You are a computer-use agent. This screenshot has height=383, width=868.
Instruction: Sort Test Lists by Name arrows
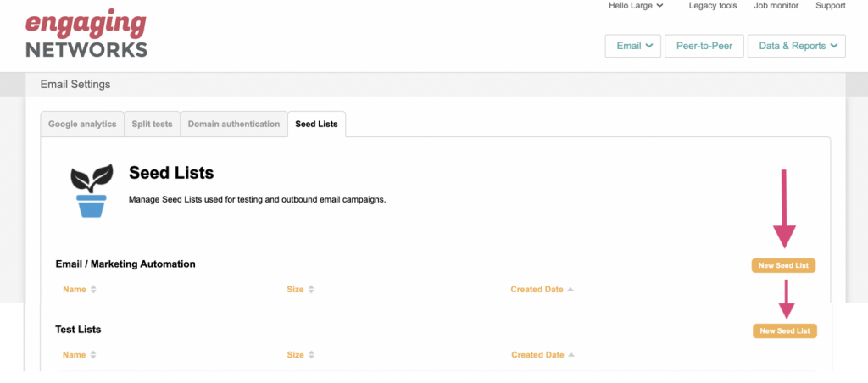(x=93, y=355)
